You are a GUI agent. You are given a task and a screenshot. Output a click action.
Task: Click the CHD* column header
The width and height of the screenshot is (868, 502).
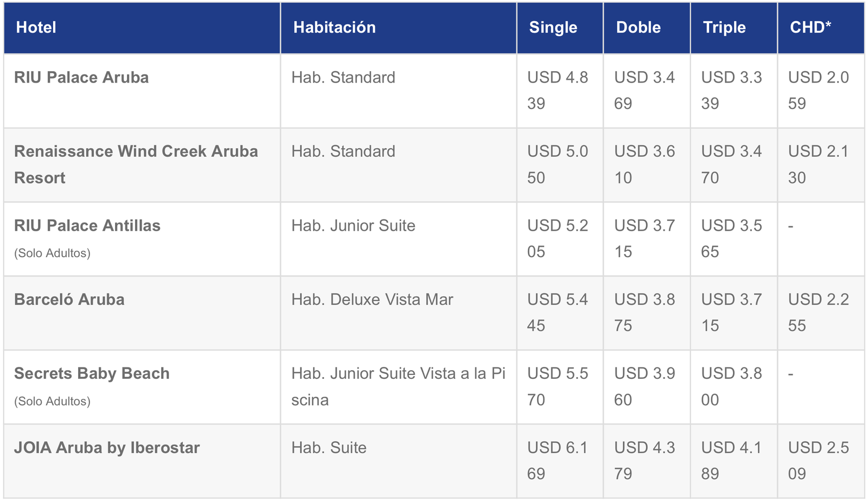[x=810, y=28]
